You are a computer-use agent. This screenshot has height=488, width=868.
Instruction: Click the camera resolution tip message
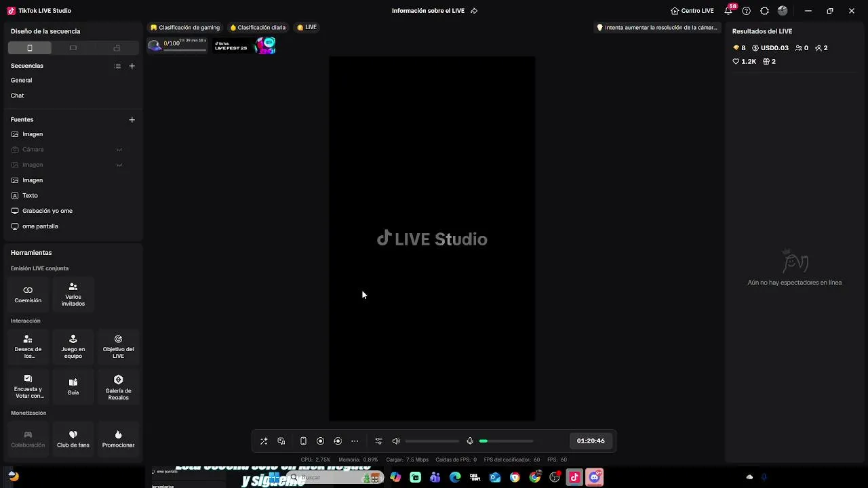click(x=656, y=28)
